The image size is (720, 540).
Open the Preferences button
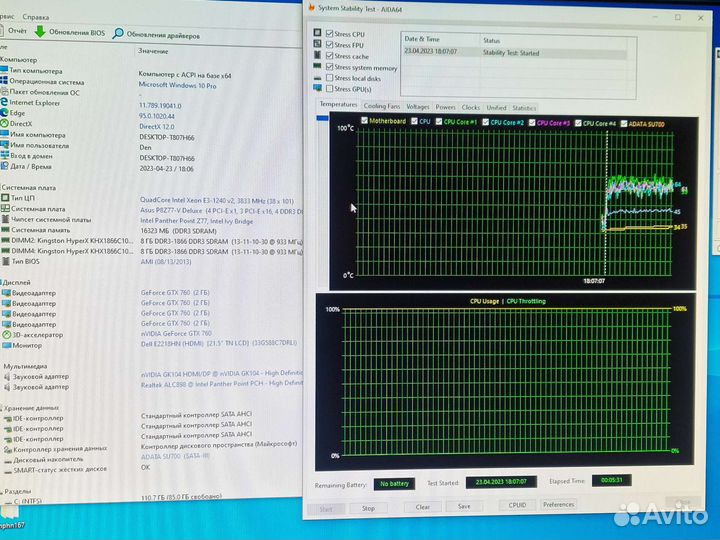[x=558, y=504]
